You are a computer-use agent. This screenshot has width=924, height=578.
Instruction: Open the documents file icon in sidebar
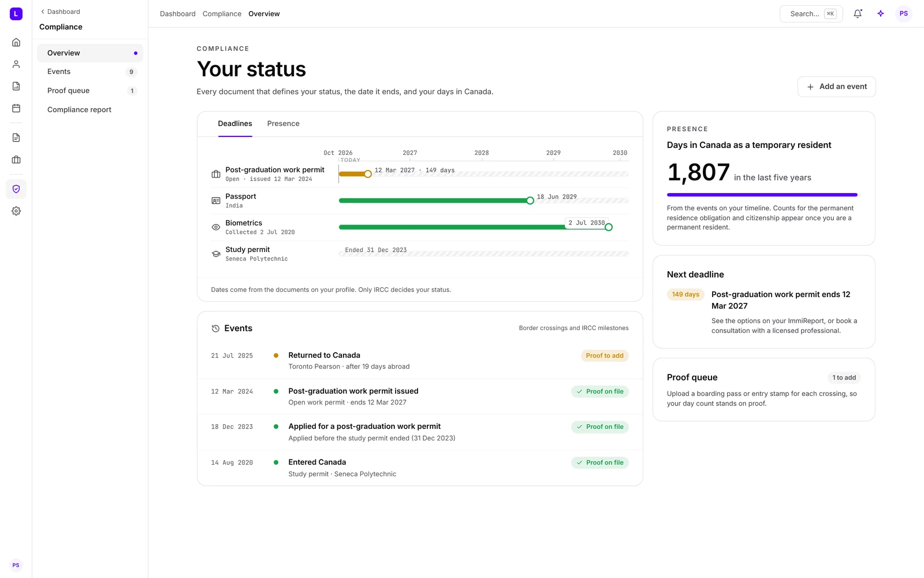pyautogui.click(x=16, y=138)
